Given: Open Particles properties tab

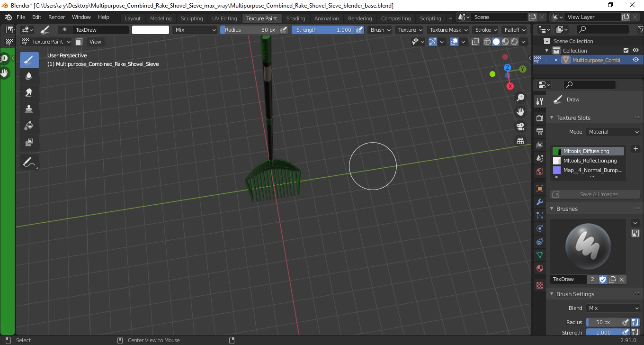Looking at the screenshot, I should tap(539, 215).
